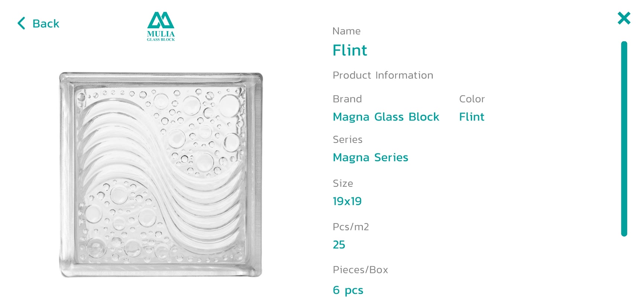This screenshot has height=297, width=644.
Task: Click the "Series" field label
Action: (347, 140)
